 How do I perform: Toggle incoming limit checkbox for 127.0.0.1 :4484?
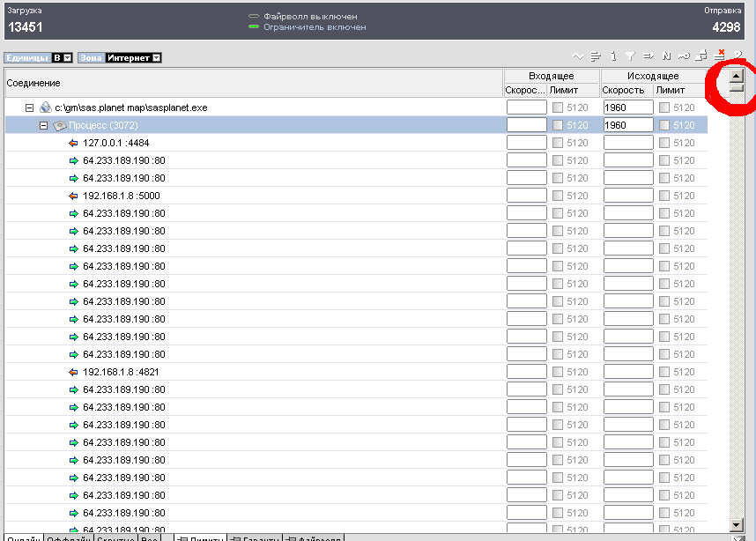pos(558,143)
